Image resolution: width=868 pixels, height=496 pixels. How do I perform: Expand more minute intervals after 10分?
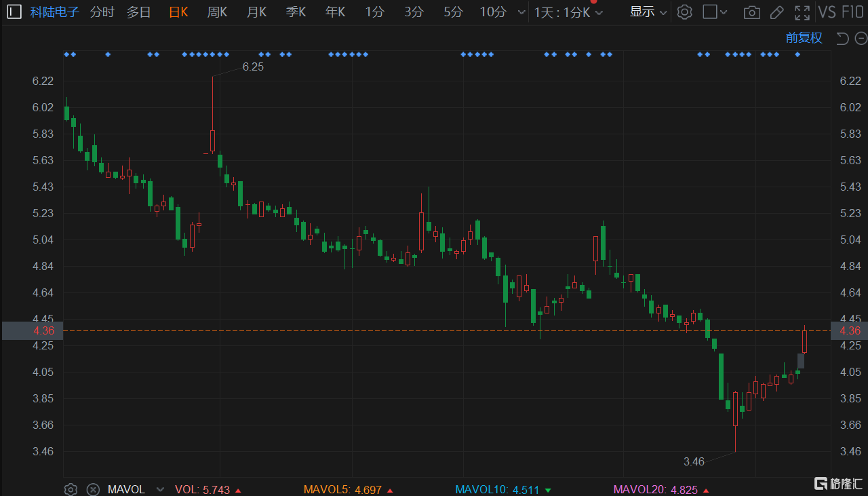coord(521,12)
